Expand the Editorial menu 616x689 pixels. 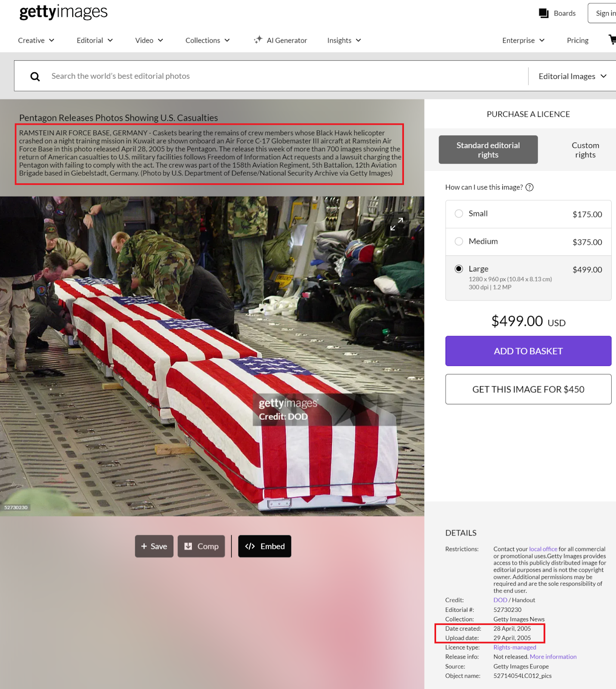95,40
